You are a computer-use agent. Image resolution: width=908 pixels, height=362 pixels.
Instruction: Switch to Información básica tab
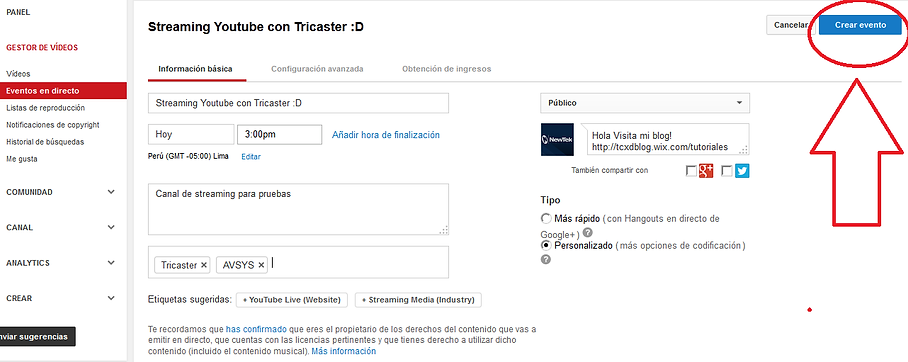196,69
